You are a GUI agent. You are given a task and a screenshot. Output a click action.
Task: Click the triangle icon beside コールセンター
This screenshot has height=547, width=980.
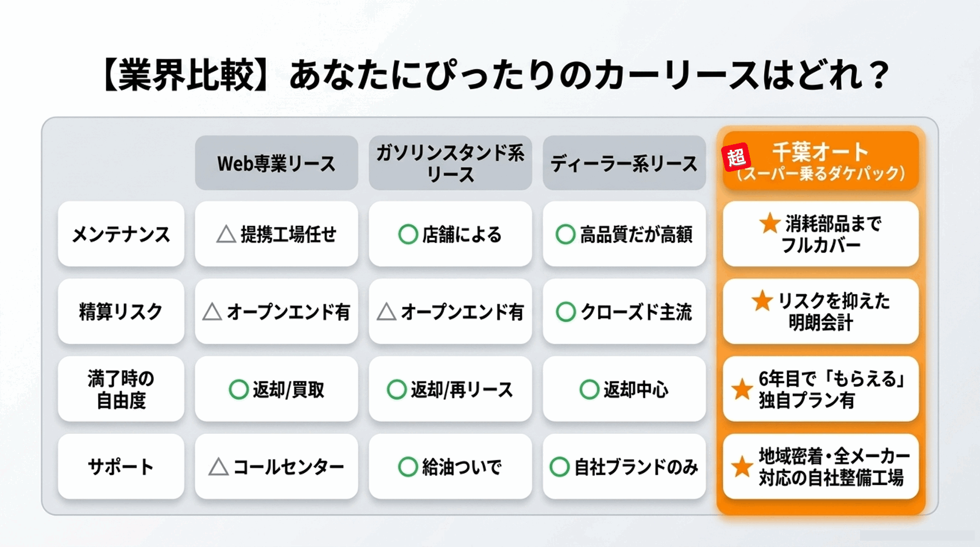coord(218,467)
